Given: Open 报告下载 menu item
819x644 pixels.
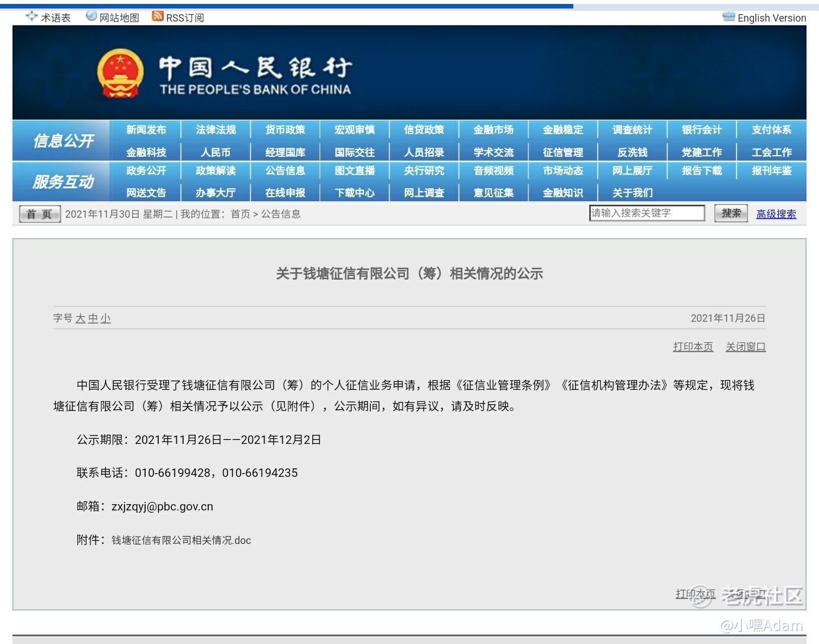Looking at the screenshot, I should tap(702, 171).
